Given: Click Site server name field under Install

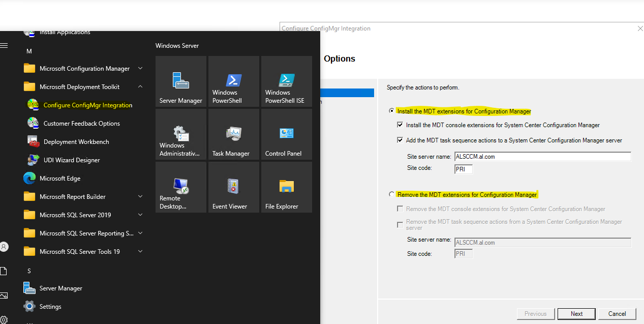Looking at the screenshot, I should tap(542, 157).
